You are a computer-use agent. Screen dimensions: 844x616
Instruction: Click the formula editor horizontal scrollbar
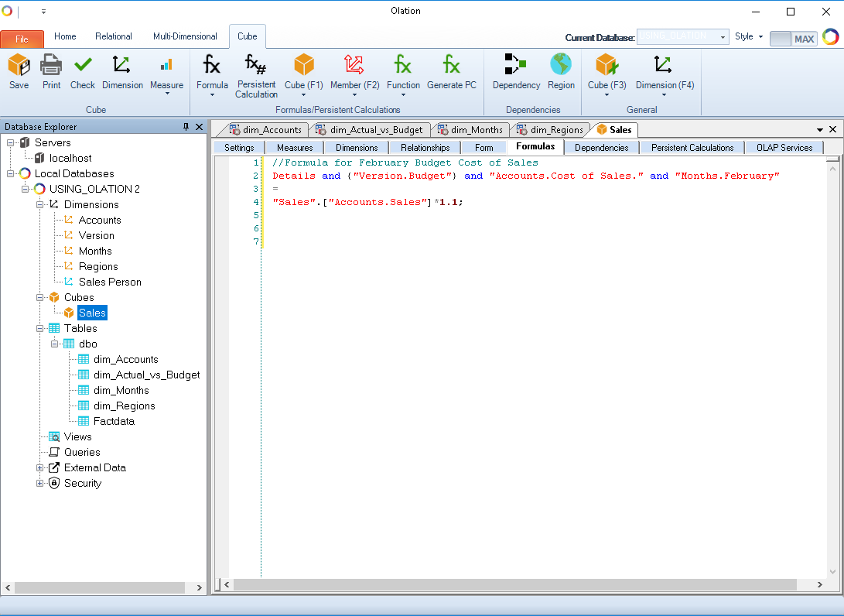click(x=514, y=585)
